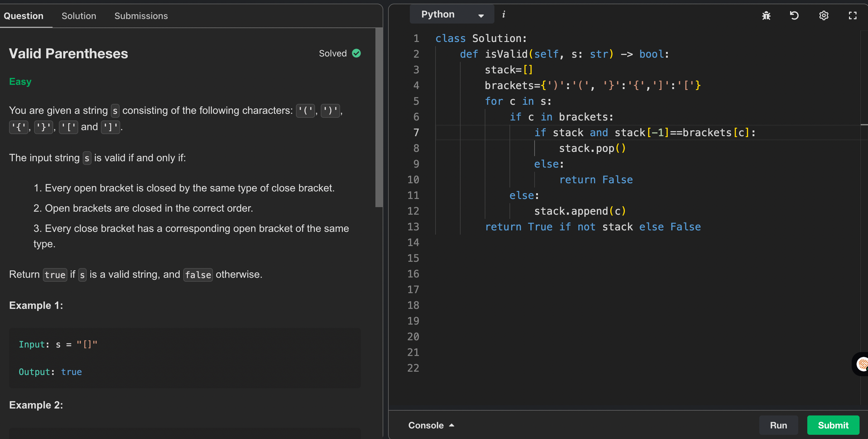
Task: Click line number 7 in gutter
Action: [416, 133]
